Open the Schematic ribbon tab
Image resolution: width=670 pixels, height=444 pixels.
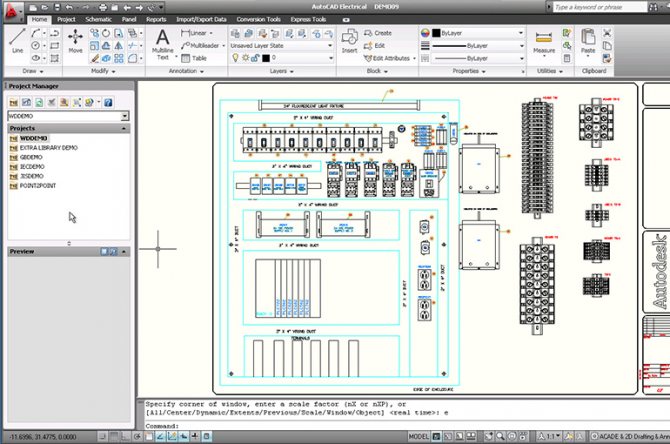coord(98,19)
